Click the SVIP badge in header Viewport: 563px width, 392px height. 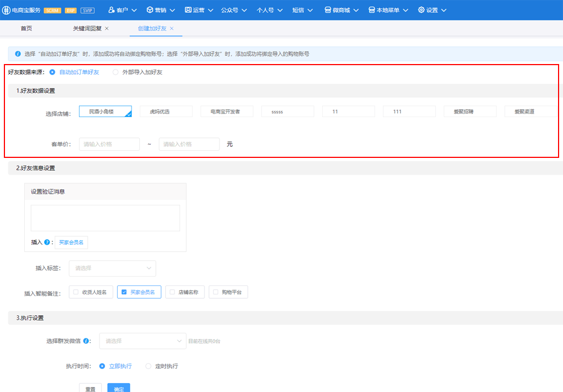coord(87,10)
